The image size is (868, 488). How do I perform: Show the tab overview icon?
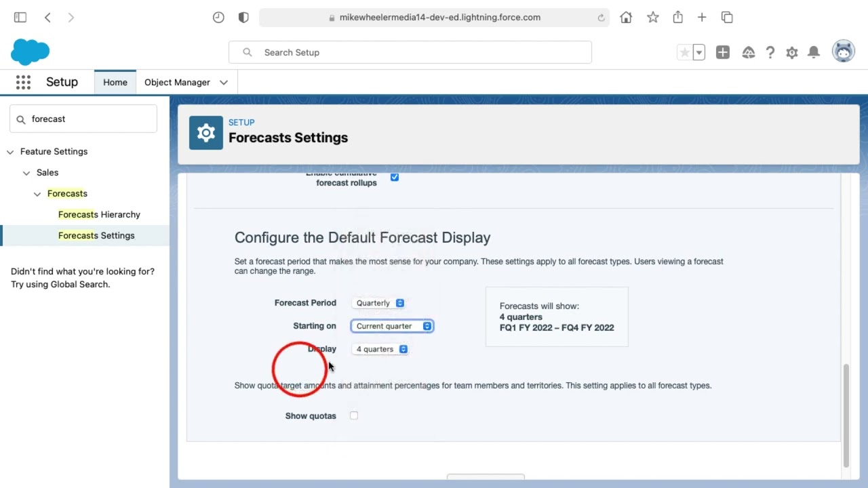(x=727, y=18)
